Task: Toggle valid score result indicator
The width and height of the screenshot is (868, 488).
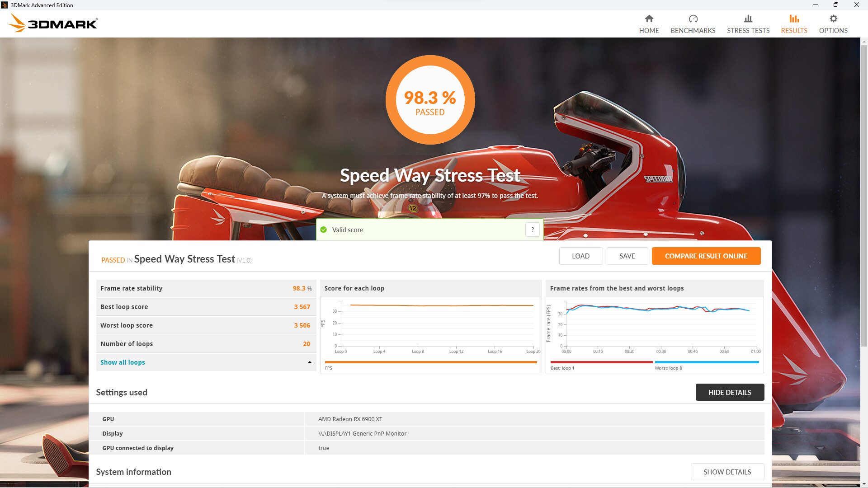Action: (x=532, y=230)
